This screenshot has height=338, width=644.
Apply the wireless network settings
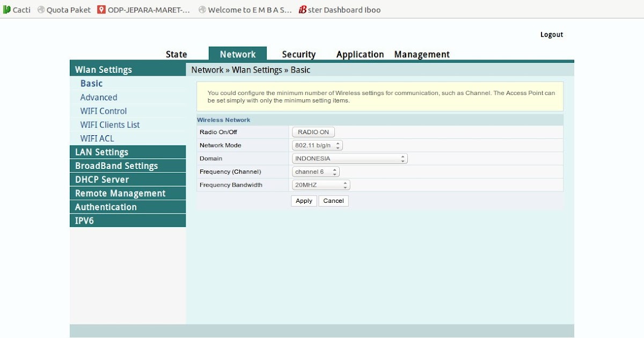coord(303,201)
